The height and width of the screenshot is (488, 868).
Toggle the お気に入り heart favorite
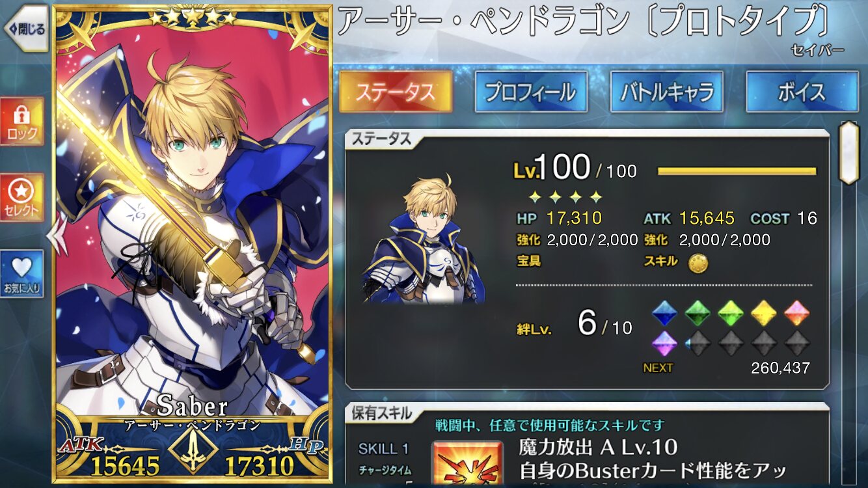[22, 275]
